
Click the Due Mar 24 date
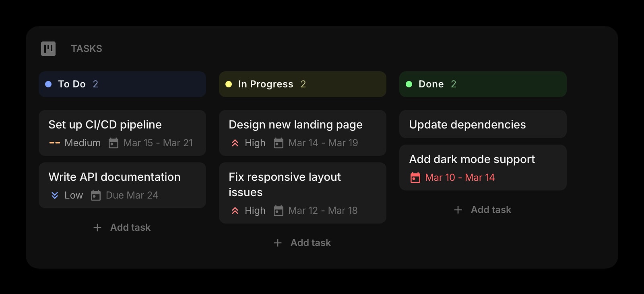click(x=132, y=195)
